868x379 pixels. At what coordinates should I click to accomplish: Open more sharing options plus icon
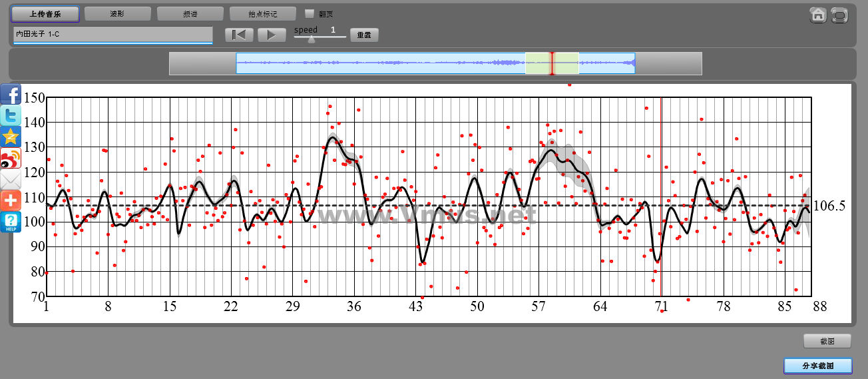pyautogui.click(x=11, y=200)
